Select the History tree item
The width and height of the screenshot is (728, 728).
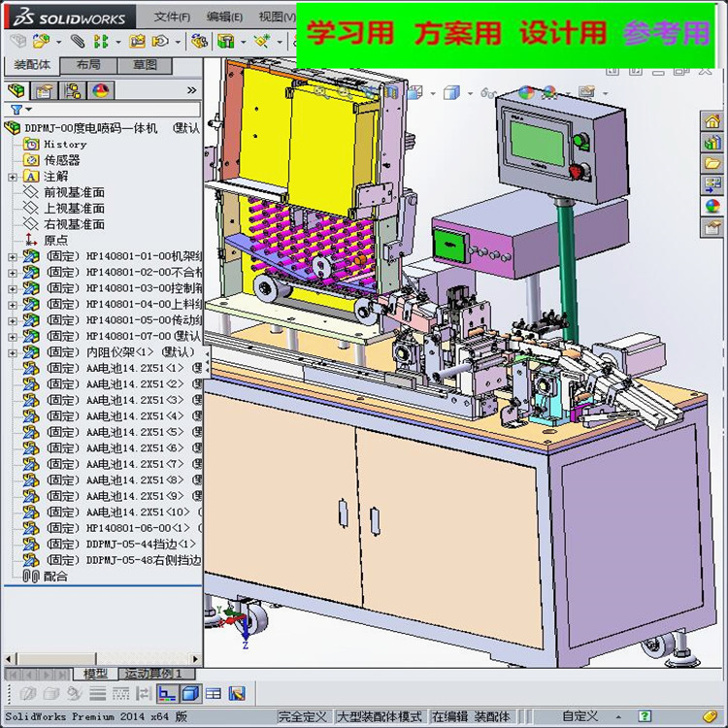65,145
